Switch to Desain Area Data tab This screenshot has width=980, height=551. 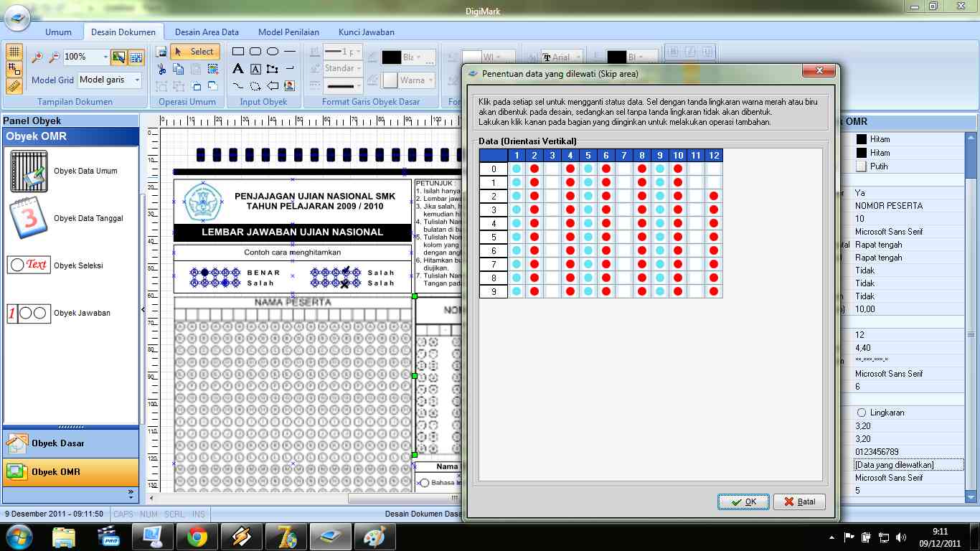point(207,32)
